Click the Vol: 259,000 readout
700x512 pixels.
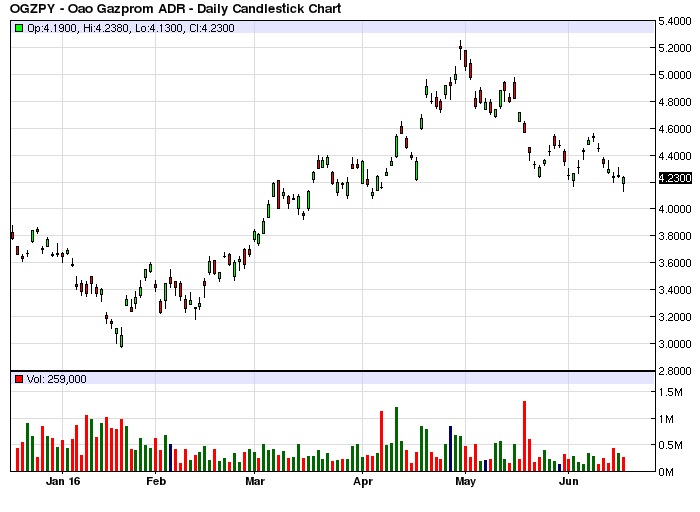56,379
